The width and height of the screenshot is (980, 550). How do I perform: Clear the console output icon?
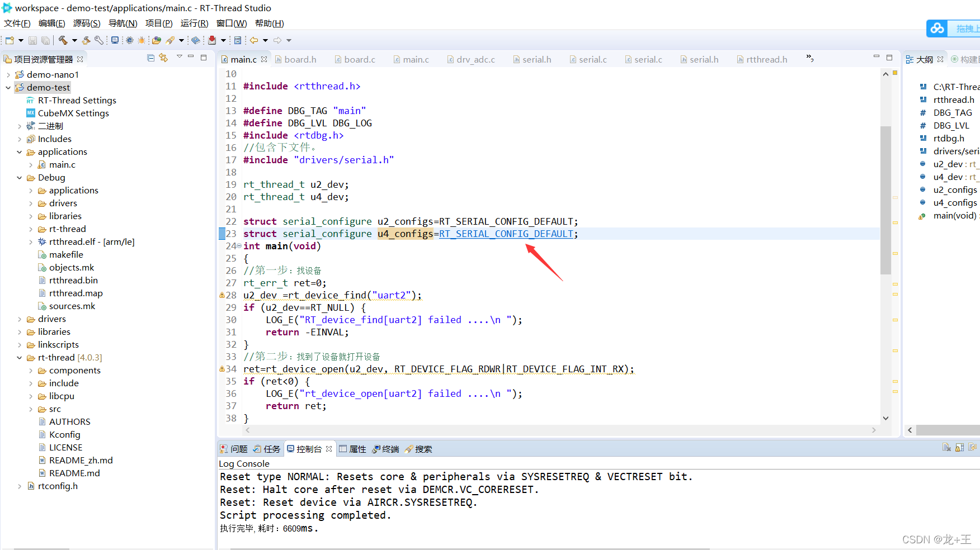(x=946, y=448)
